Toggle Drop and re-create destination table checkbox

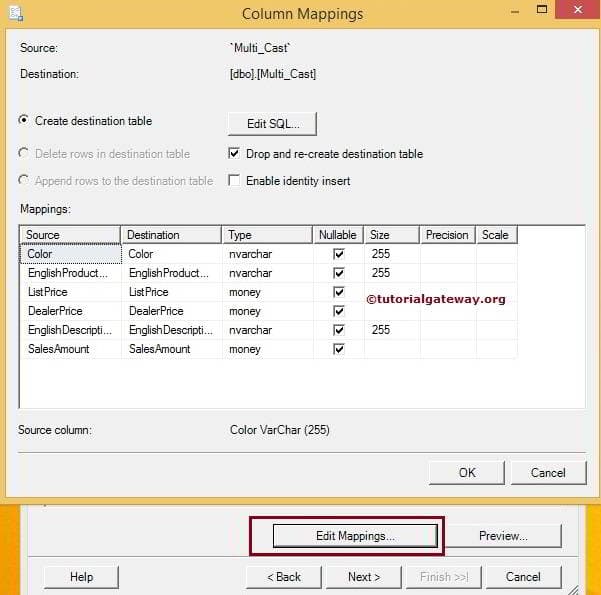234,153
